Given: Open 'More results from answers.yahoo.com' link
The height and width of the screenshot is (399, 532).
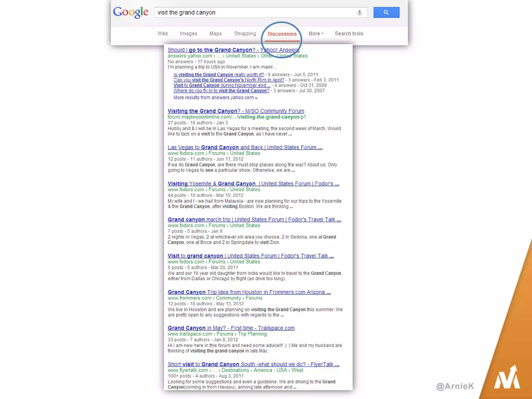Looking at the screenshot, I should pos(215,98).
